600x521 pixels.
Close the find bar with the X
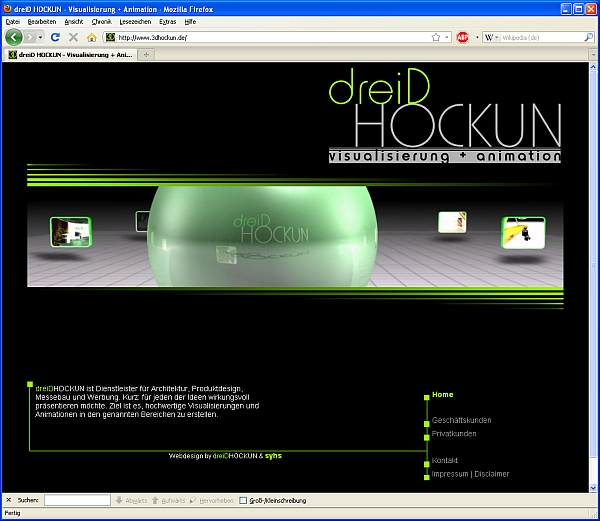point(8,500)
